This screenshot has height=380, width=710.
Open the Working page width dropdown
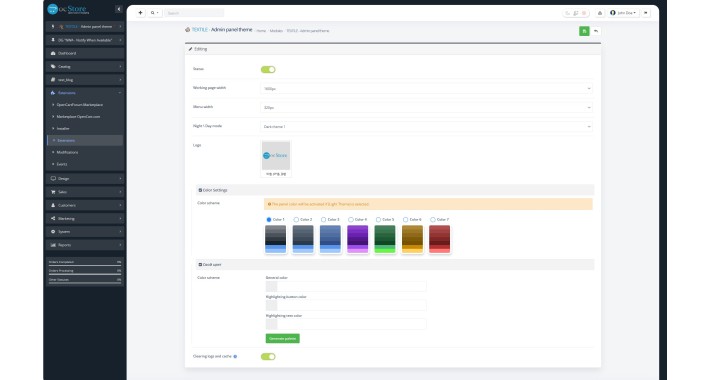(427, 89)
